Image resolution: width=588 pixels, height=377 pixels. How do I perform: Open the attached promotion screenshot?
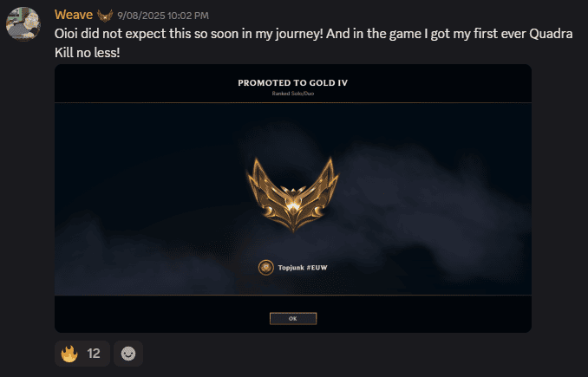tap(293, 198)
